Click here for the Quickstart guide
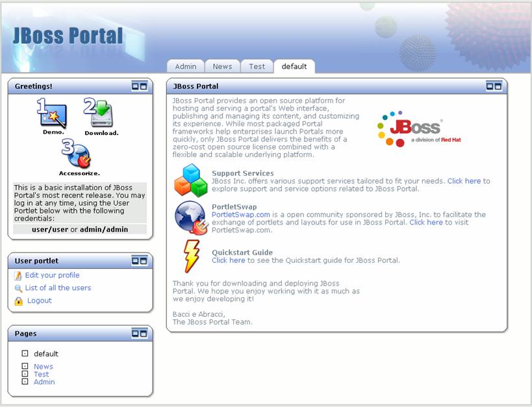 (229, 260)
